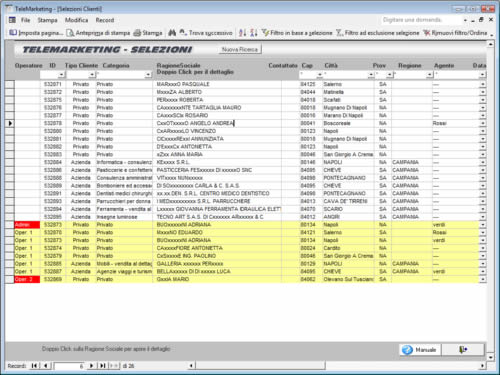Click the horizontal scrollbar thumb
The image size is (500, 375).
pos(260,366)
